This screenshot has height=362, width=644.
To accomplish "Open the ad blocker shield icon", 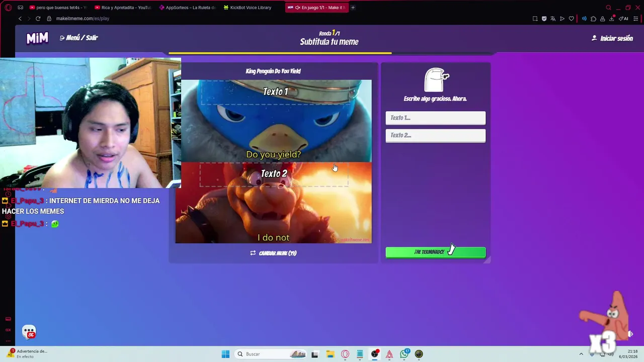I will tap(544, 19).
